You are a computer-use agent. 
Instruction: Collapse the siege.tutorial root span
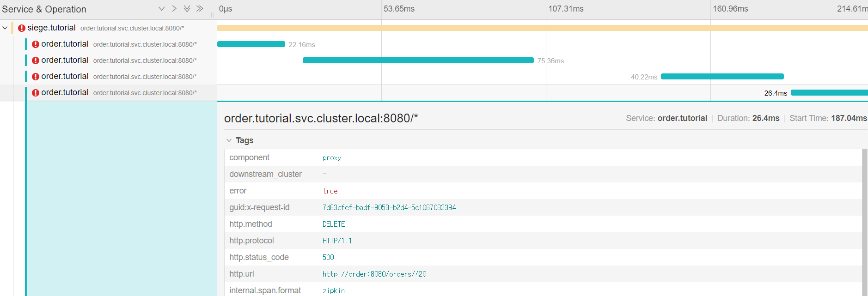[x=5, y=28]
